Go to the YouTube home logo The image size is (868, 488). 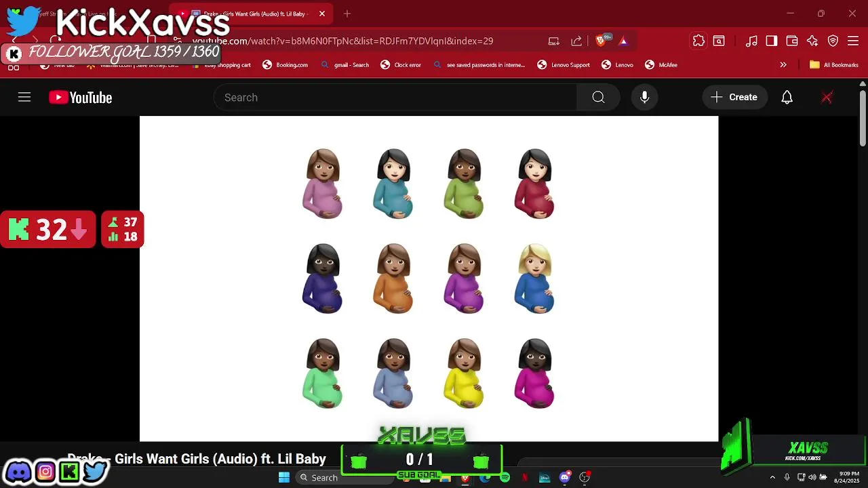point(80,98)
